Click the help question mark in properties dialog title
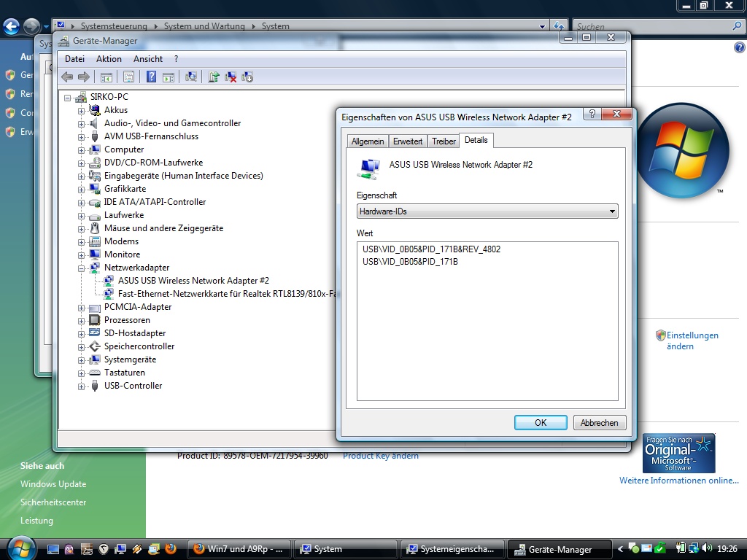747x560 pixels. pos(592,114)
